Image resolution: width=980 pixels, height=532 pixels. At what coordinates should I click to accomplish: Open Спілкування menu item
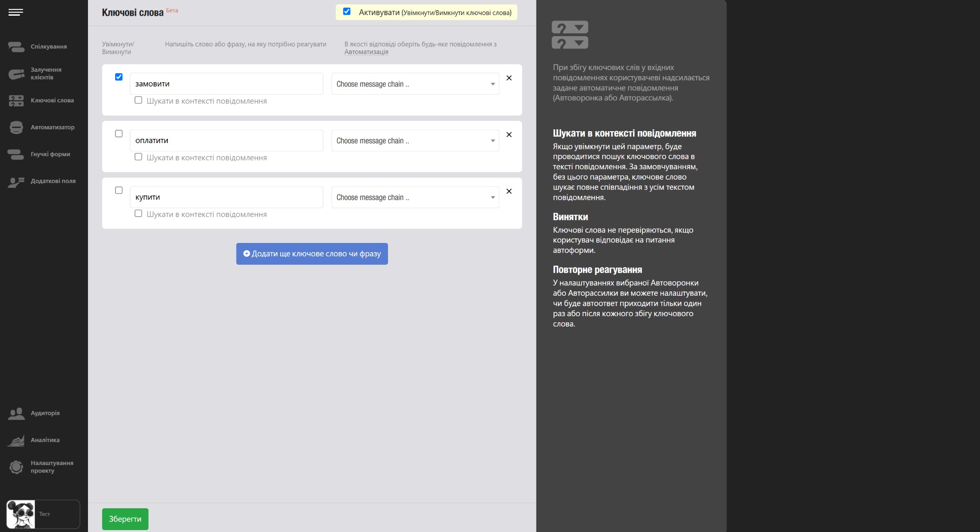click(49, 47)
